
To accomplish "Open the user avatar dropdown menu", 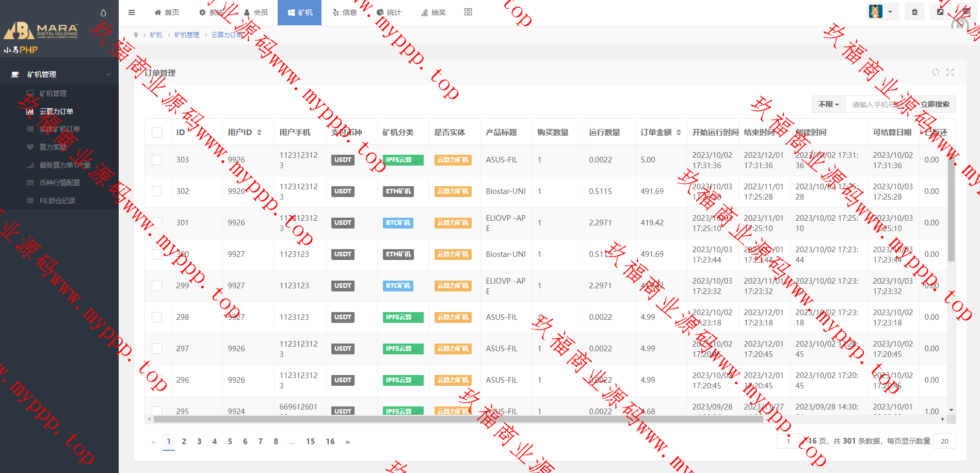I will pyautogui.click(x=882, y=12).
